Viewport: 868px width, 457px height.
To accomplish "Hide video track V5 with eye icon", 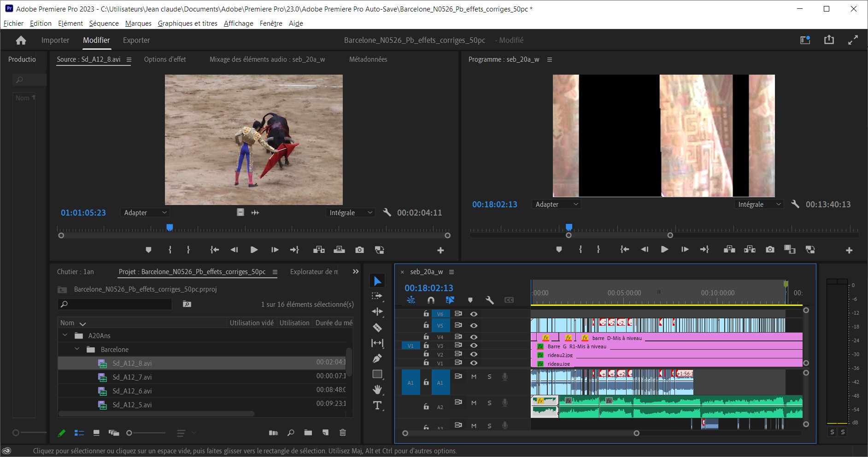I will (474, 325).
